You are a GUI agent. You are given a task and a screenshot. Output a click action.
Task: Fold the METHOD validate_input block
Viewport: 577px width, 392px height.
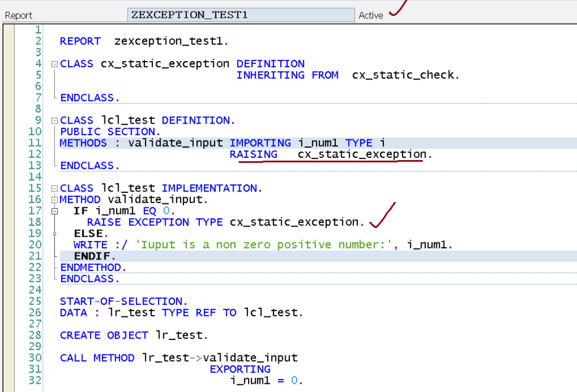[x=54, y=200]
